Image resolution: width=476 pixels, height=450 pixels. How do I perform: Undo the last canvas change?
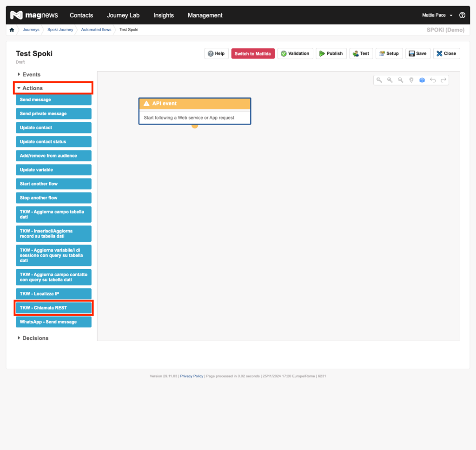(433, 80)
